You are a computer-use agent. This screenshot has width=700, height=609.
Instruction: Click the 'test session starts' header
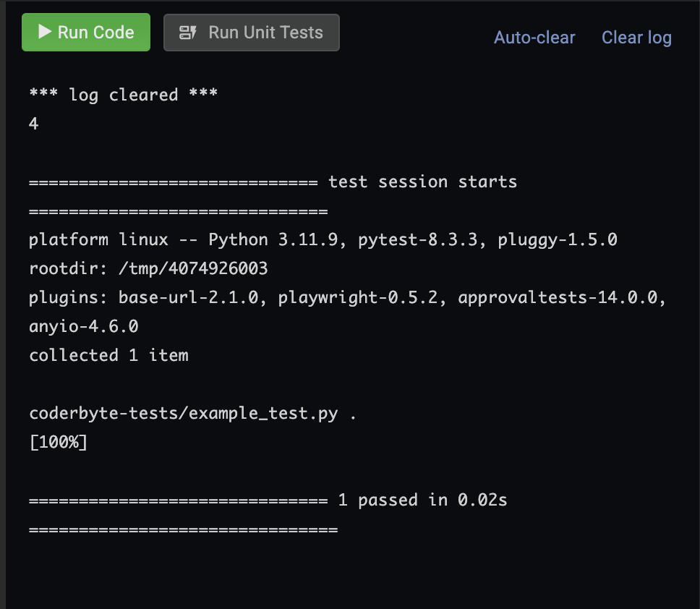[422, 182]
